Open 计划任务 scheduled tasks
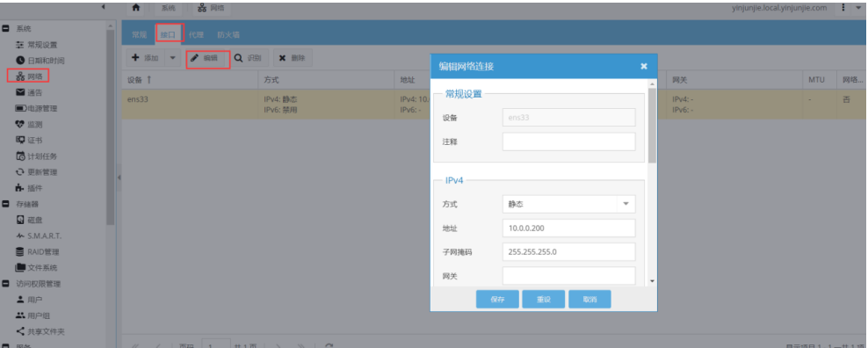Screen dimensions: 868x348 (37, 156)
